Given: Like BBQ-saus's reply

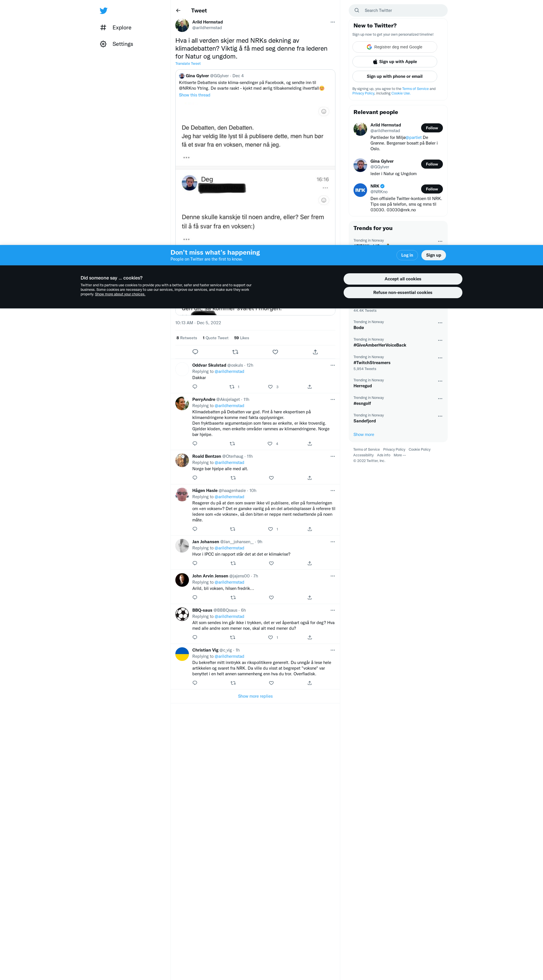Looking at the screenshot, I should (270, 638).
